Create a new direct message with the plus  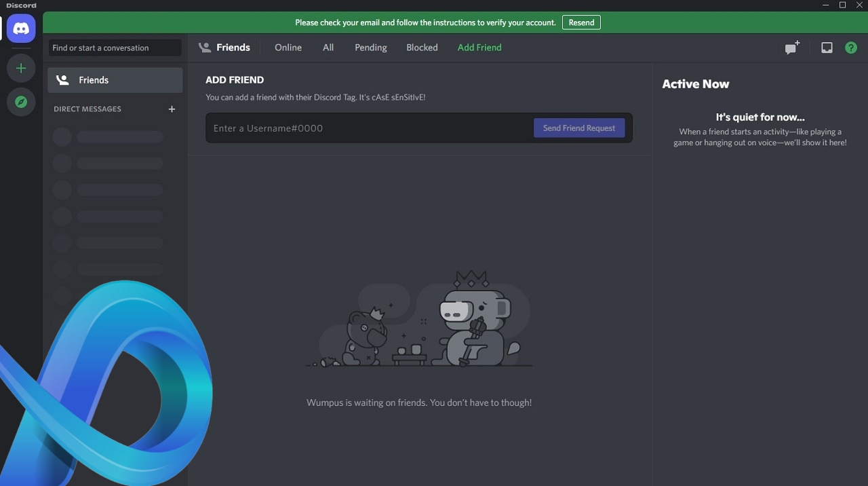172,109
